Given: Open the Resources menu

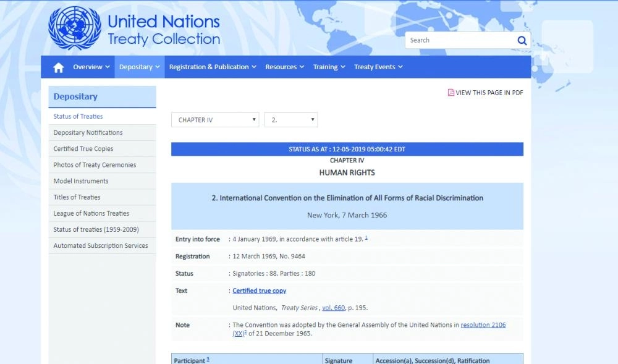Looking at the screenshot, I should pos(284,67).
